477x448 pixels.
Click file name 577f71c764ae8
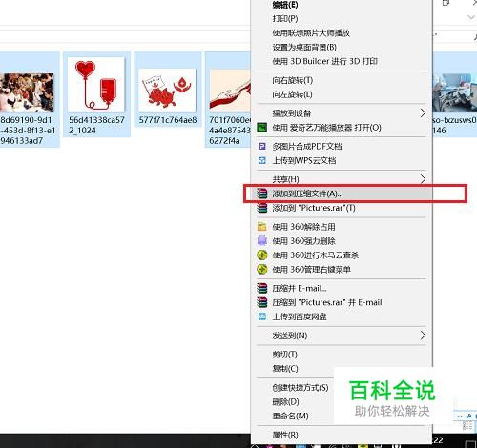tap(168, 120)
